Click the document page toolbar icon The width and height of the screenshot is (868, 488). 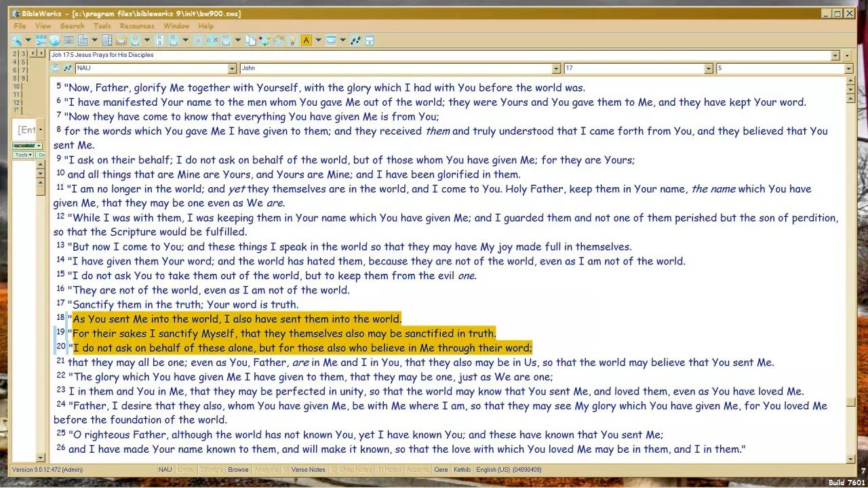83,40
